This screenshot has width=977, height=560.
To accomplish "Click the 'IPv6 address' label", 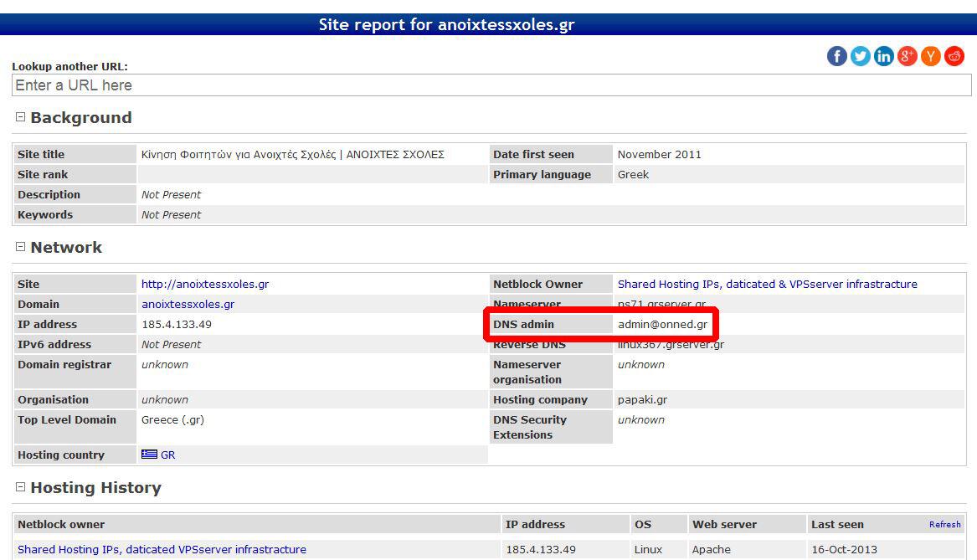I will tap(54, 345).
